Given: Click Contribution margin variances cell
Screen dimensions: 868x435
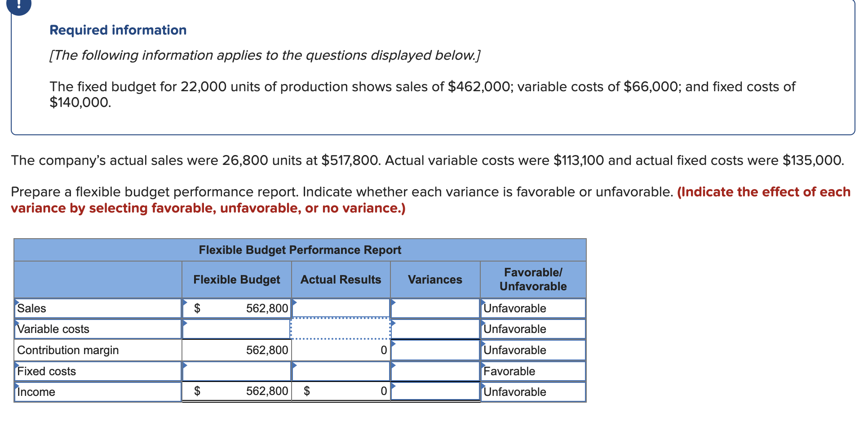Looking at the screenshot, I should (x=435, y=350).
